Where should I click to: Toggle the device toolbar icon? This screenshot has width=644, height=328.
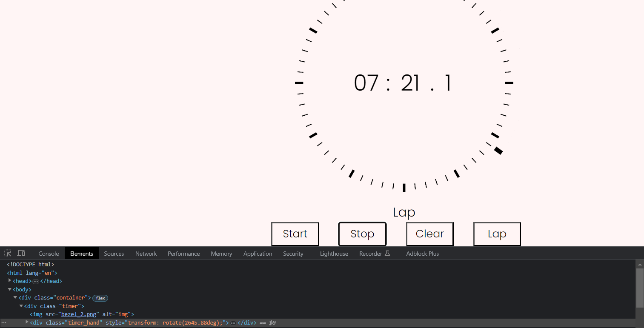coord(21,253)
